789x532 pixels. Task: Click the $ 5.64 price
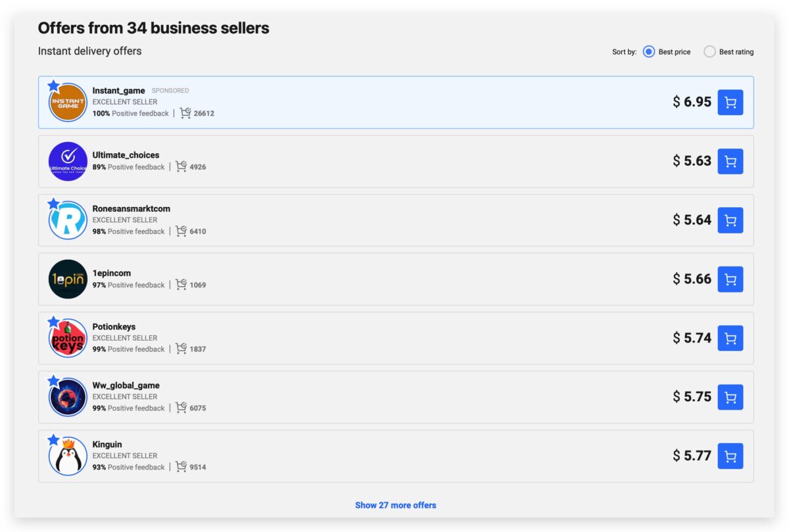(x=692, y=220)
